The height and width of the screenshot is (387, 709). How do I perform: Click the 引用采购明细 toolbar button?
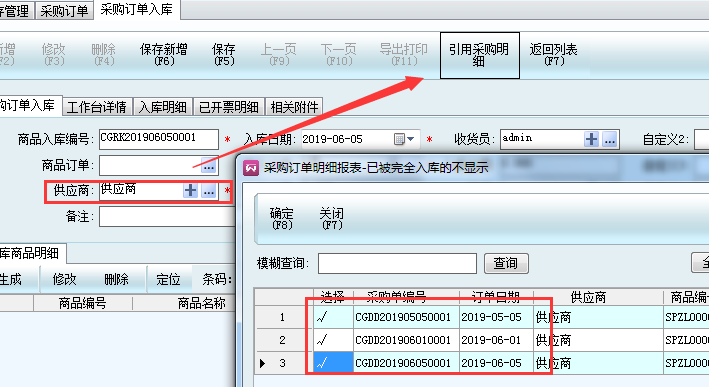click(x=479, y=55)
